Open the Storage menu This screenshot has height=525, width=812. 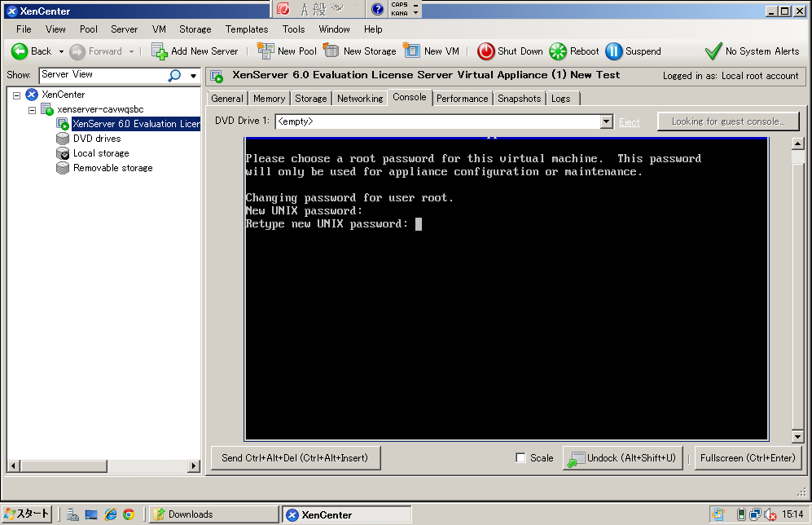[x=195, y=29]
